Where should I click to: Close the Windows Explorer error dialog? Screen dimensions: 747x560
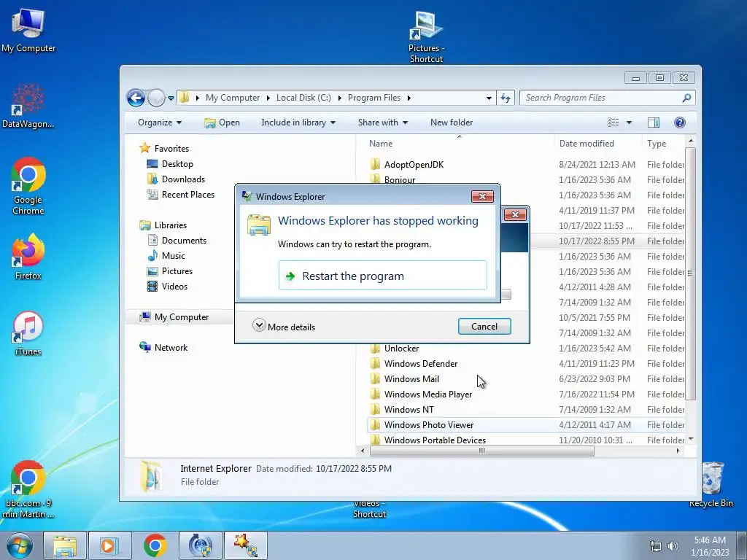click(x=482, y=196)
